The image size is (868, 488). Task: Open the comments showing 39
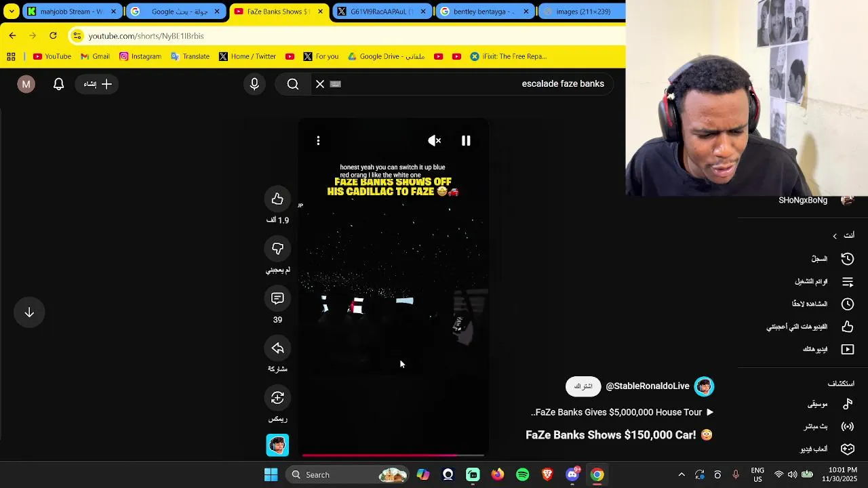[277, 298]
